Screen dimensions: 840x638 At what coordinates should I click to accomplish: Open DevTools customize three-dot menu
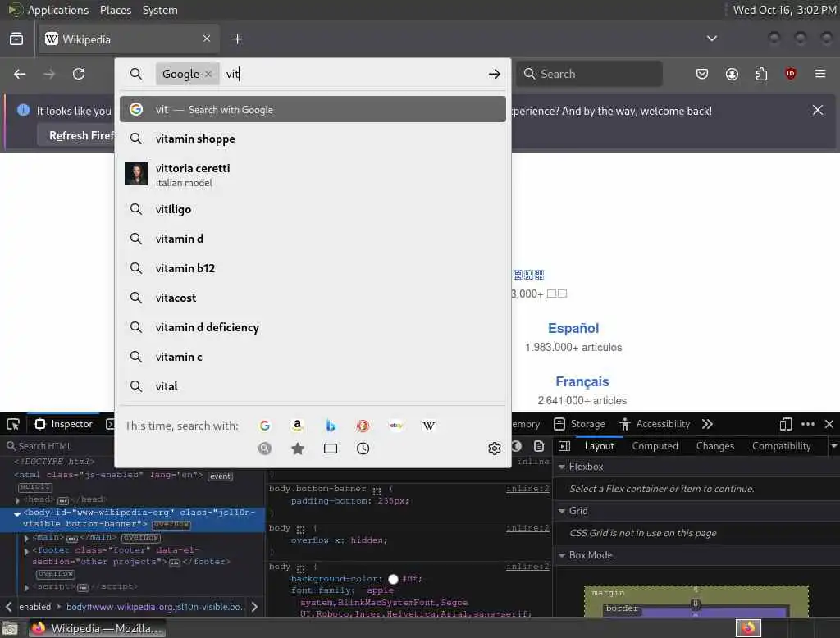(808, 424)
